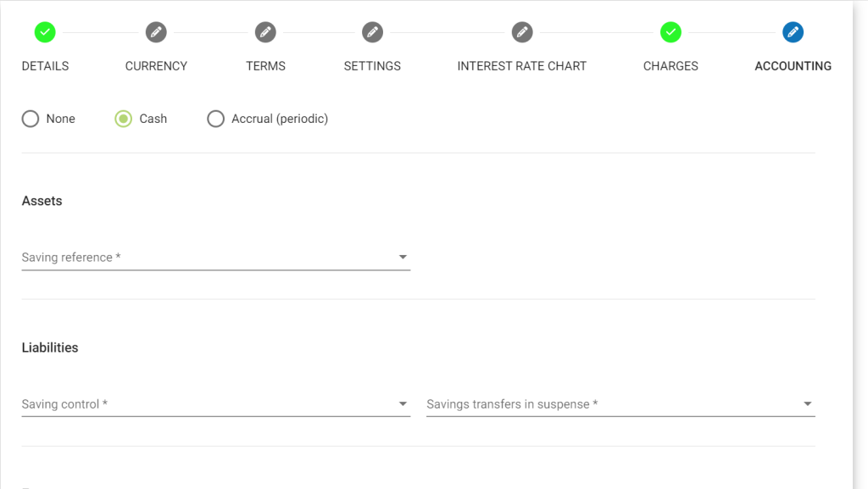The height and width of the screenshot is (489, 868).
Task: Click the Interest Rate Chart pencil icon
Action: [x=522, y=32]
